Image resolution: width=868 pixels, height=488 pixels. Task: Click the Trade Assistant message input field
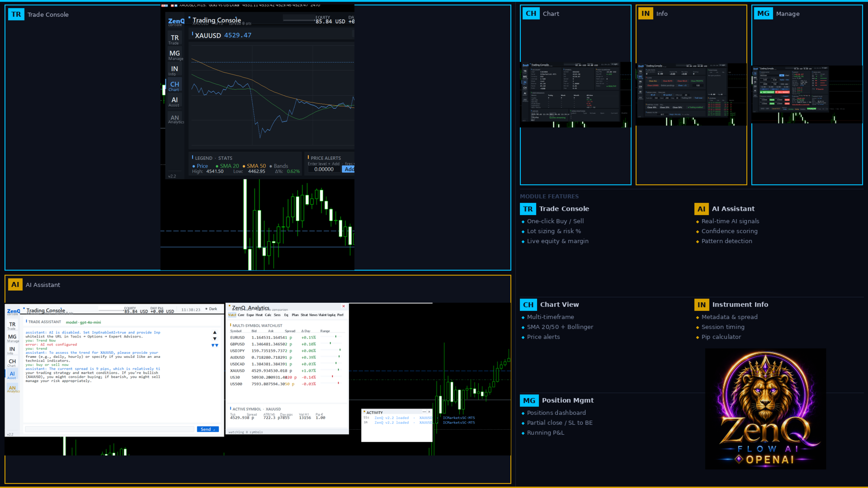tap(109, 429)
